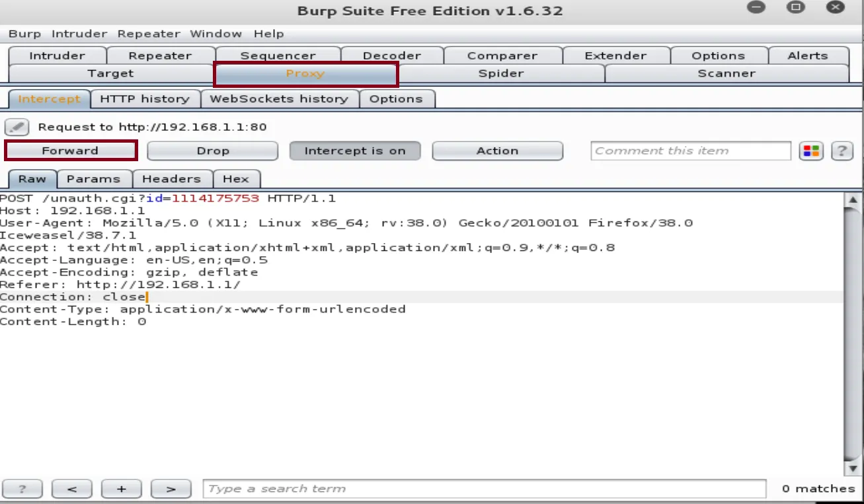Open the Proxy Options sub-tab

[396, 99]
